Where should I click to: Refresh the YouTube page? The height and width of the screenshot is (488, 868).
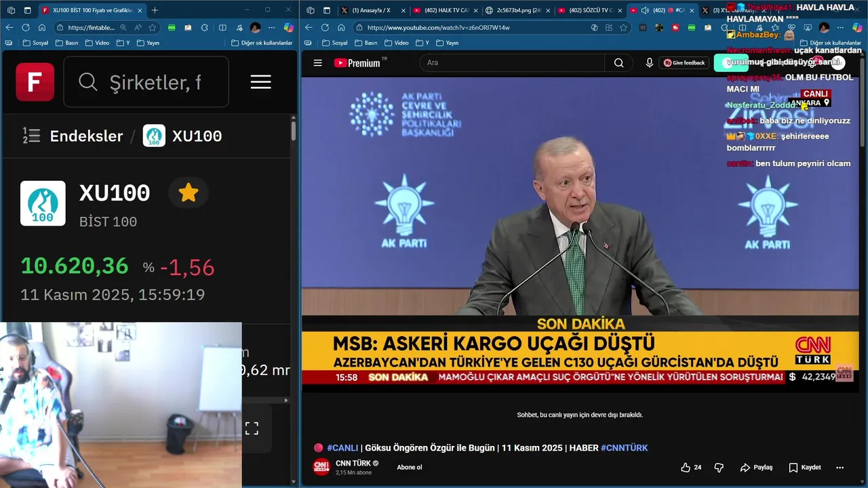(325, 28)
